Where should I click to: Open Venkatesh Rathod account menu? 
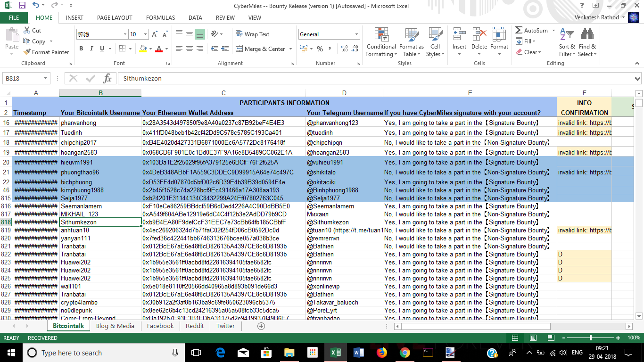click(x=601, y=18)
